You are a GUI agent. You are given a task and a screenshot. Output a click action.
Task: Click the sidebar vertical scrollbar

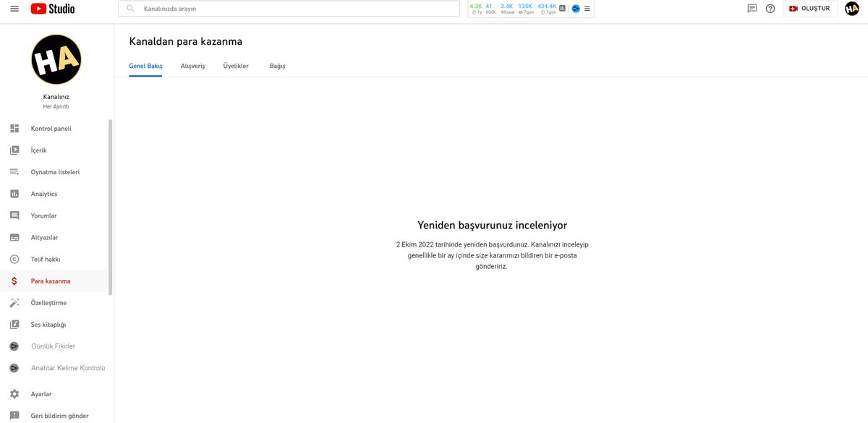tap(110, 208)
